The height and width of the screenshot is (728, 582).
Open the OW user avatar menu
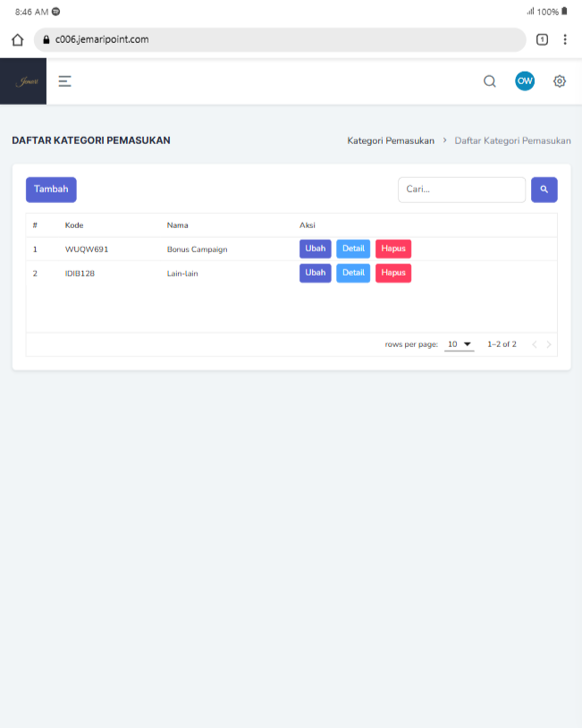coord(525,81)
